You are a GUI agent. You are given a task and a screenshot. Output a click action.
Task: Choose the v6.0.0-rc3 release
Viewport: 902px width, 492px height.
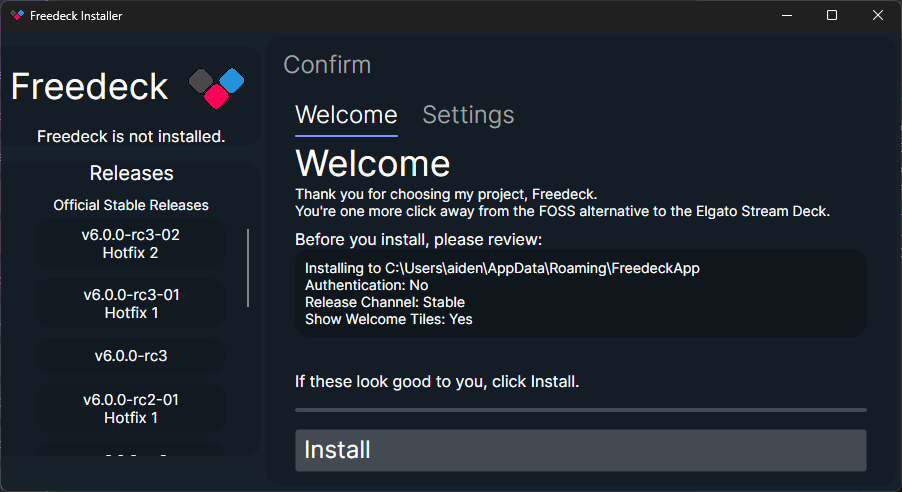click(131, 356)
